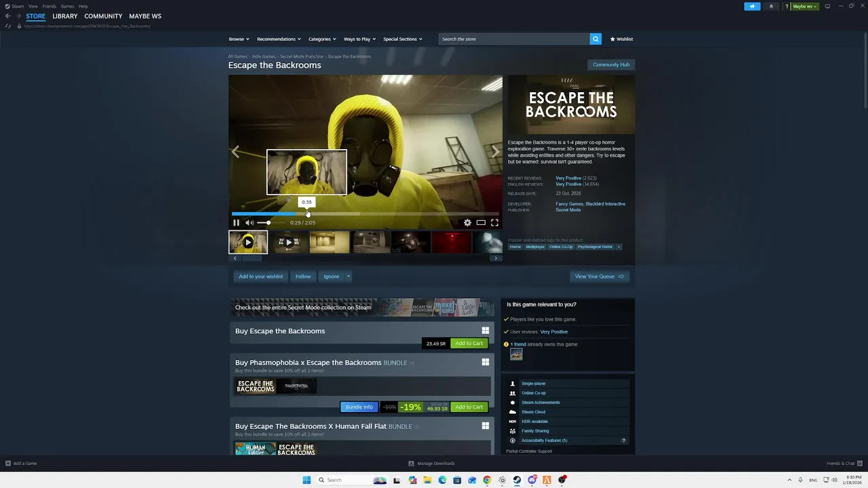Switch to Big Picture mode icon
Image resolution: width=868 pixels, height=488 pixels.
(827, 6)
